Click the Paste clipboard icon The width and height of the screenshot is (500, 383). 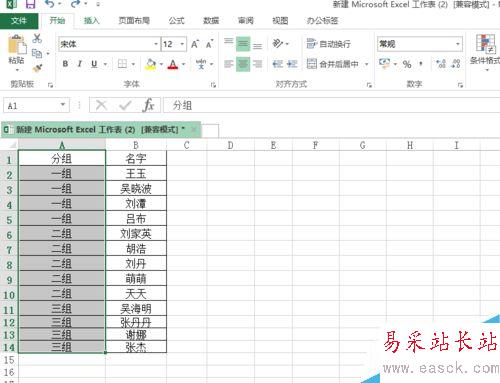click(17, 44)
